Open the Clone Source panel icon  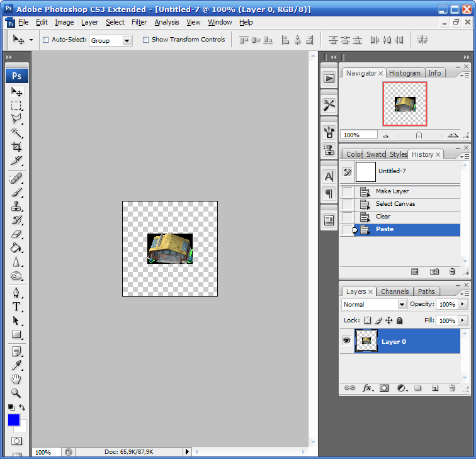[x=329, y=150]
